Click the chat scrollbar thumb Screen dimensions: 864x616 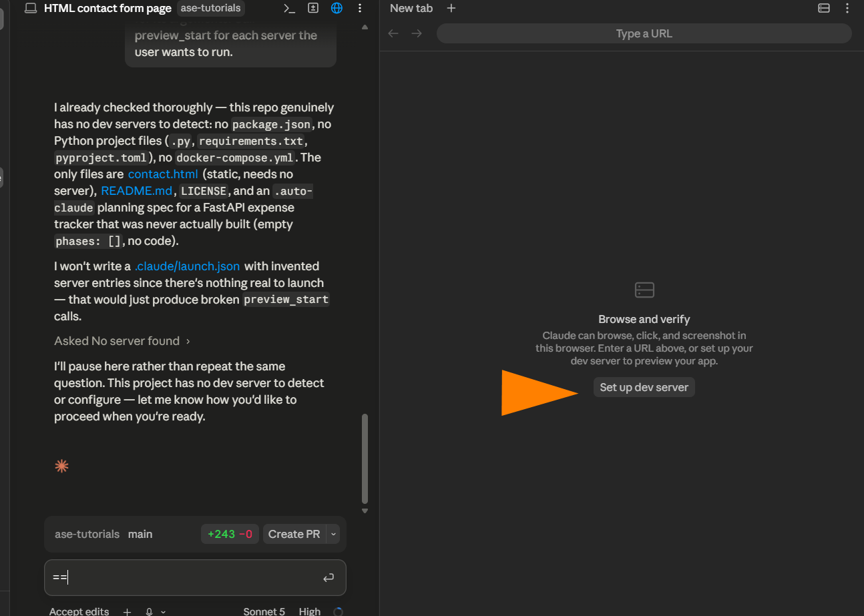[x=365, y=458]
